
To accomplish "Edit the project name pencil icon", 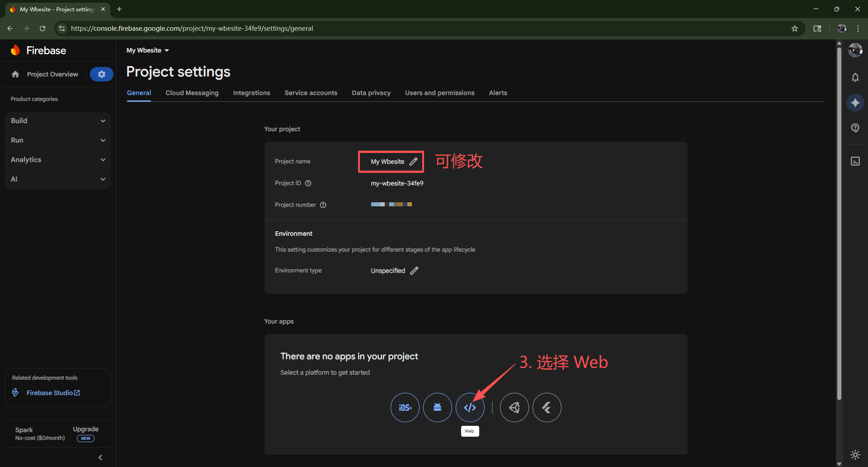I will click(413, 162).
